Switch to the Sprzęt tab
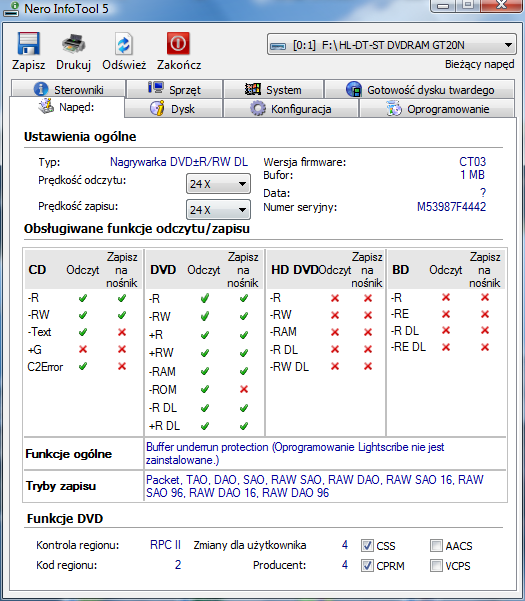This screenshot has height=601, width=525. point(175,89)
